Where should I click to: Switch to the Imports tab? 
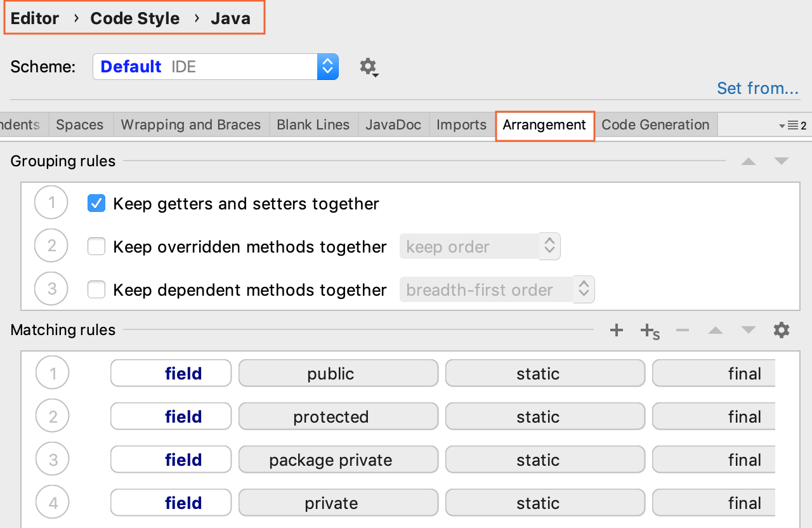click(462, 124)
